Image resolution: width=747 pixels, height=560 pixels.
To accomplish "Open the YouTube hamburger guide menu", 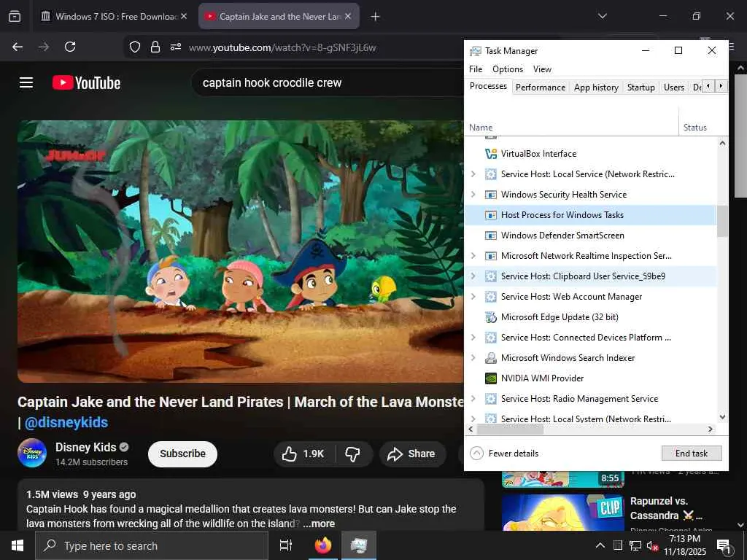I will (26, 83).
